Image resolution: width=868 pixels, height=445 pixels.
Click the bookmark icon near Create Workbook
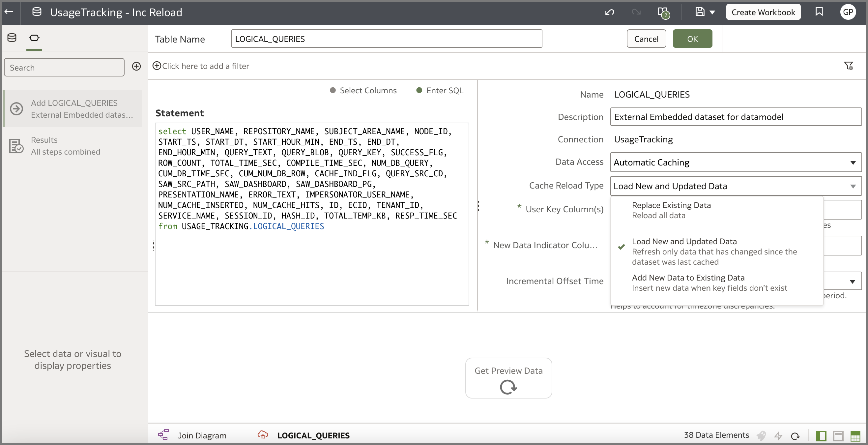tap(819, 12)
